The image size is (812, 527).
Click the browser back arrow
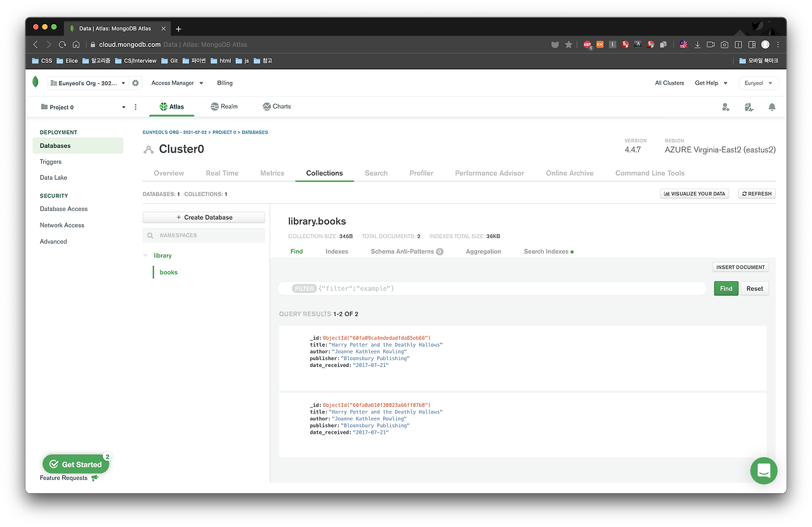coord(35,44)
